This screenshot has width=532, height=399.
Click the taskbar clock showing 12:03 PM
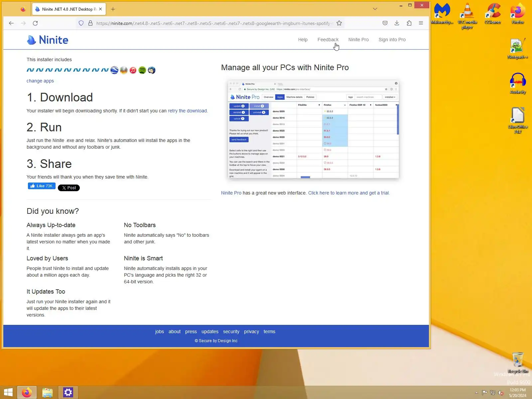click(x=518, y=393)
